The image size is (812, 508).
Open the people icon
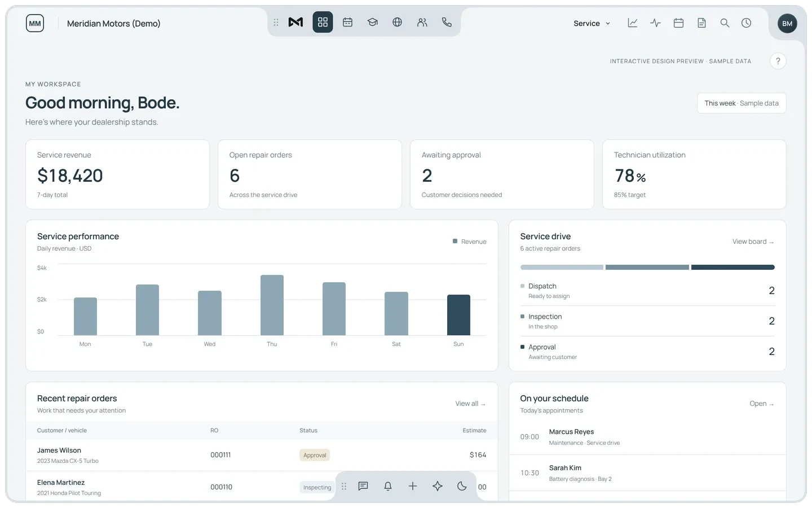point(422,22)
